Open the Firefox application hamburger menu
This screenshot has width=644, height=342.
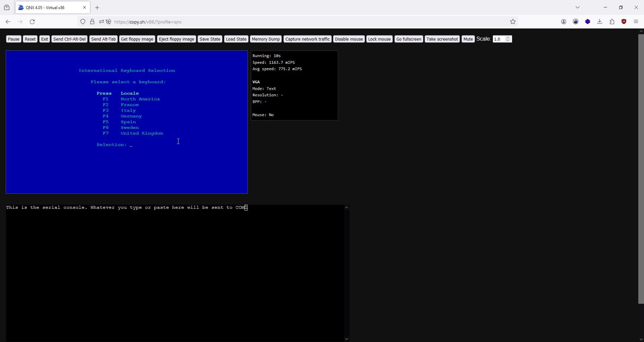[x=636, y=22]
